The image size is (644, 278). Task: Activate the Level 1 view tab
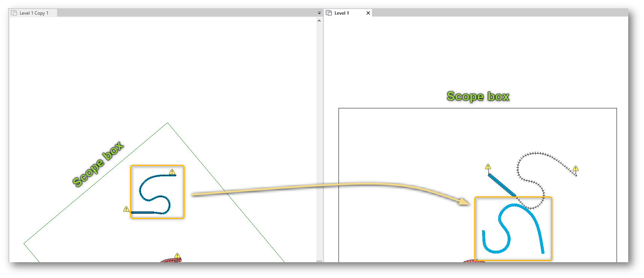click(x=342, y=13)
